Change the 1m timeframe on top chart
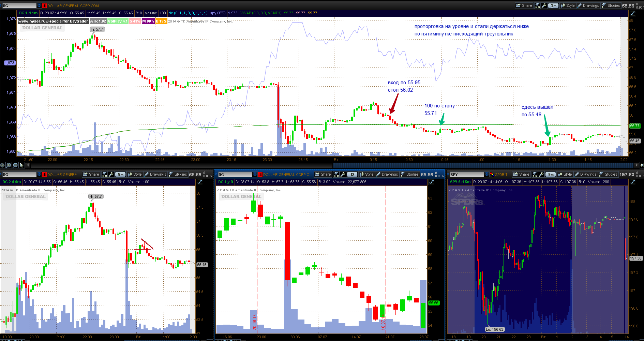 [553, 5]
